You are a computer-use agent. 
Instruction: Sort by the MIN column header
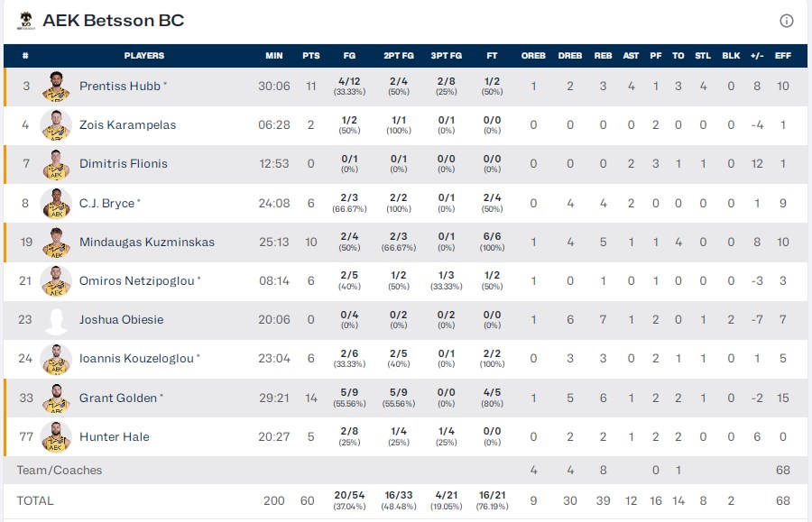click(x=274, y=56)
